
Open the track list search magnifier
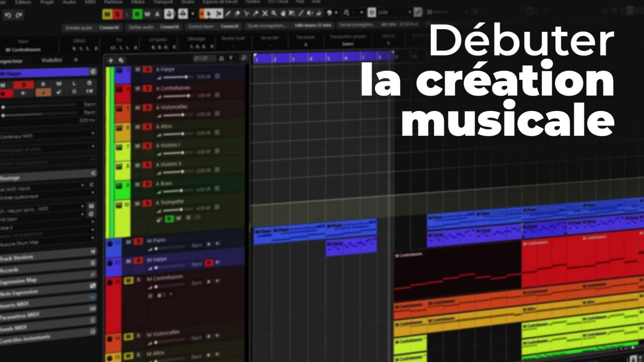point(244,58)
